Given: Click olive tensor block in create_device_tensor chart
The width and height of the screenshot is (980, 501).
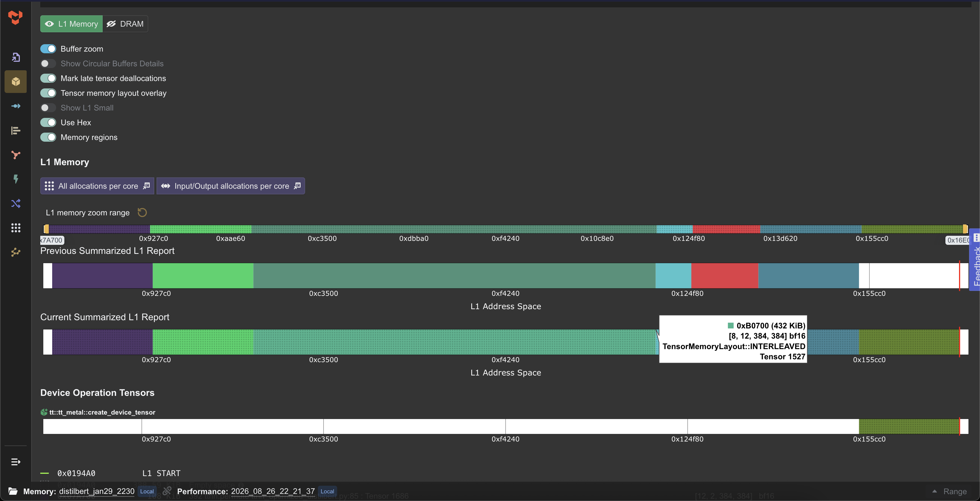Looking at the screenshot, I should click(909, 426).
